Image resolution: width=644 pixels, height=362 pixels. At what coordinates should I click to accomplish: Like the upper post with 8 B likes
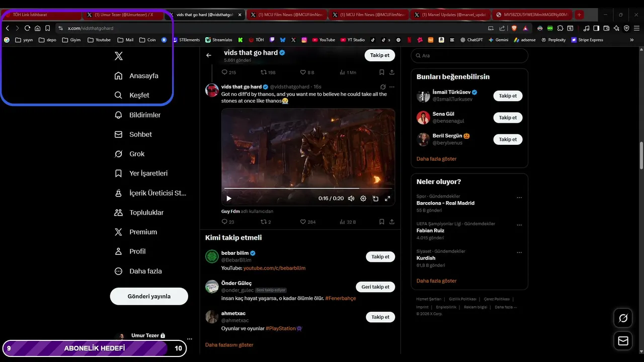pyautogui.click(x=307, y=72)
